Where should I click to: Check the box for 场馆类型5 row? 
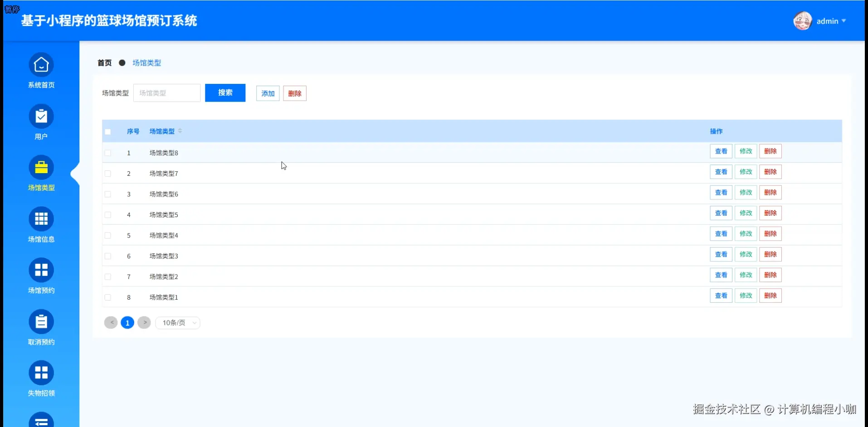coord(108,215)
